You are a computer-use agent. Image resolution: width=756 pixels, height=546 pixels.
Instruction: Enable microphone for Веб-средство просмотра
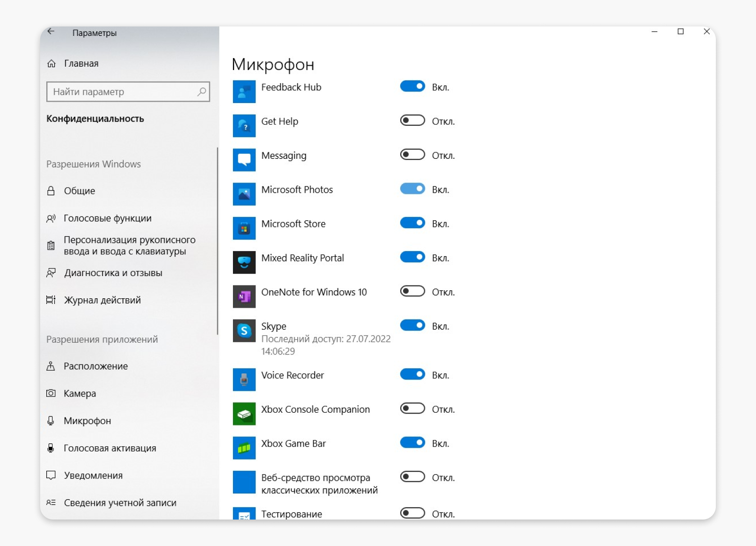[x=412, y=477]
